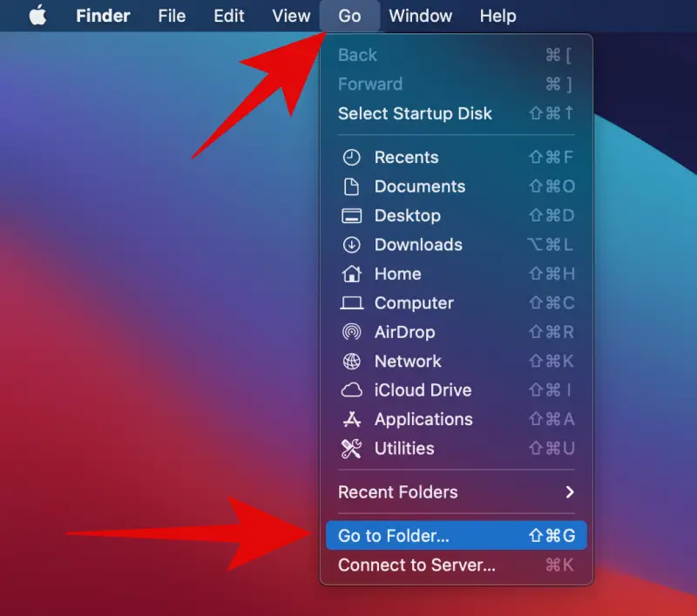Screen dimensions: 697x616
Task: Select the Recent Folders label
Action: [x=398, y=492]
